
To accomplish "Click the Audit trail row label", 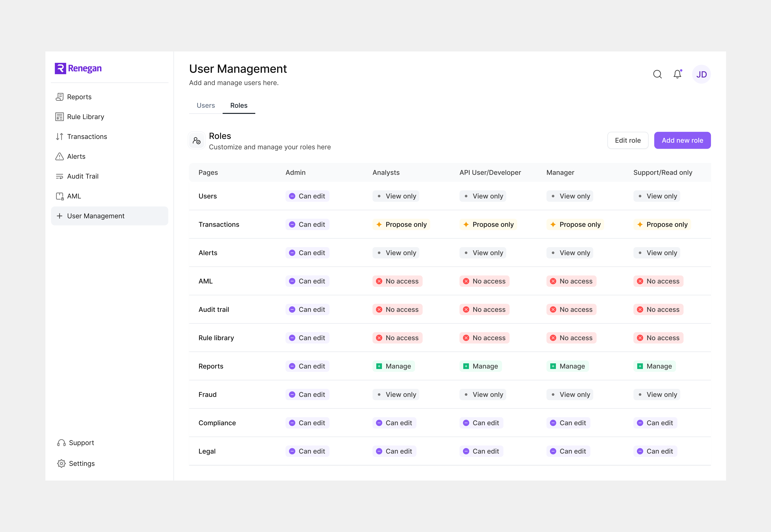I will 214,310.
